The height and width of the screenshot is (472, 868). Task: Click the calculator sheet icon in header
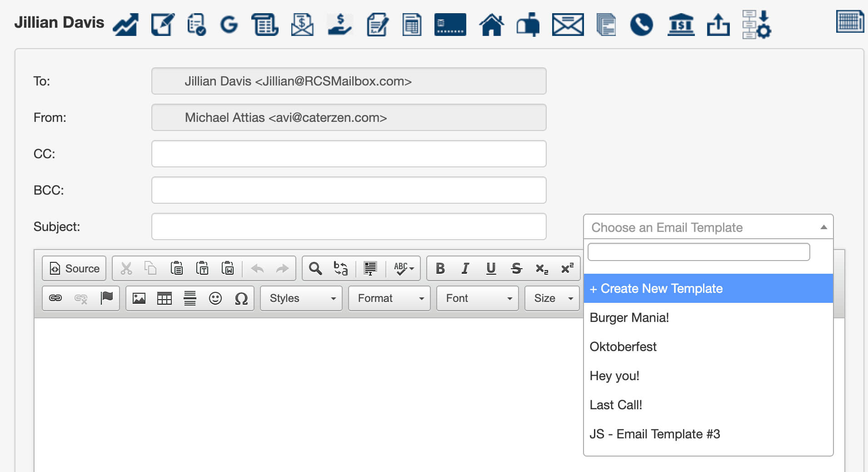point(412,24)
